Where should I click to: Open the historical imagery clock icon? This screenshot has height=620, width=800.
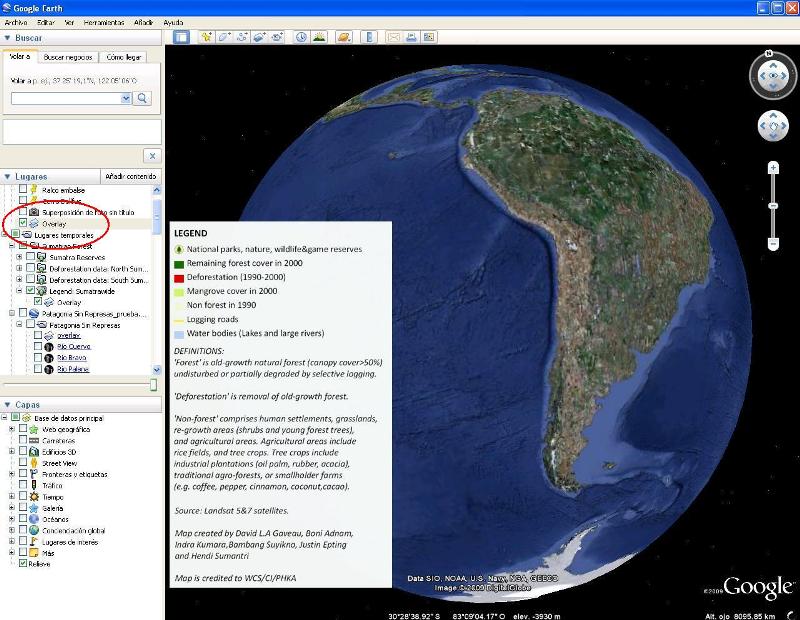(x=301, y=37)
